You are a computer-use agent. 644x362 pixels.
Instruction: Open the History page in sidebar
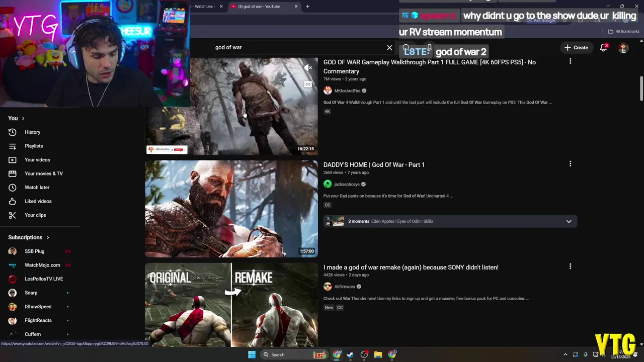click(x=32, y=132)
